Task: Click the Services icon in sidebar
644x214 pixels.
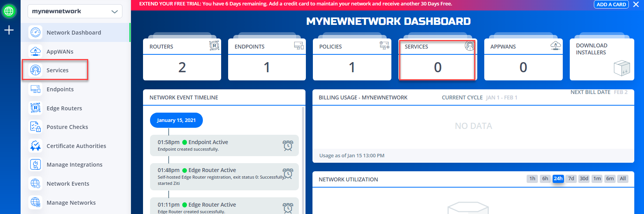Action: tap(35, 70)
